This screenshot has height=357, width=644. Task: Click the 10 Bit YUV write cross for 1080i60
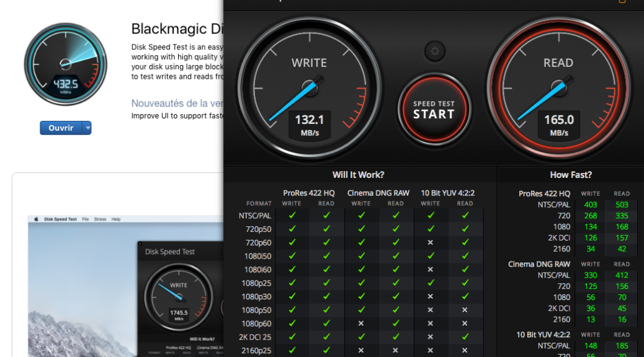click(x=431, y=270)
